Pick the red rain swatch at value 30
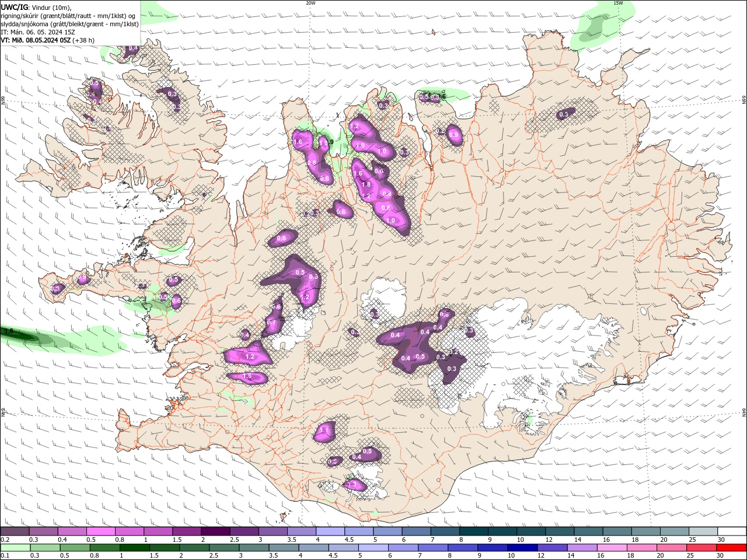 point(731,548)
